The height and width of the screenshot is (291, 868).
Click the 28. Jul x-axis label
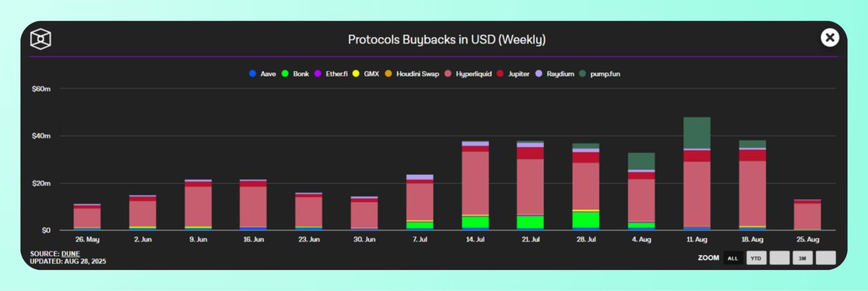point(585,240)
